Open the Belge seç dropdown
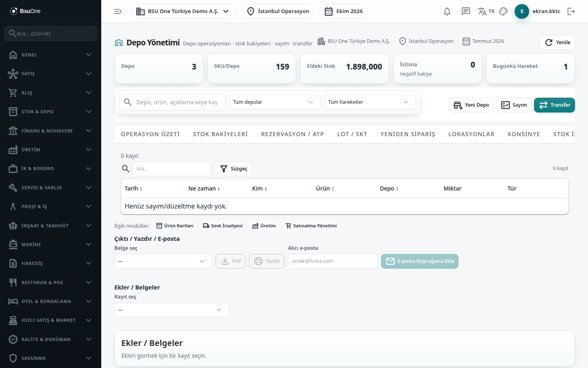 coord(163,261)
